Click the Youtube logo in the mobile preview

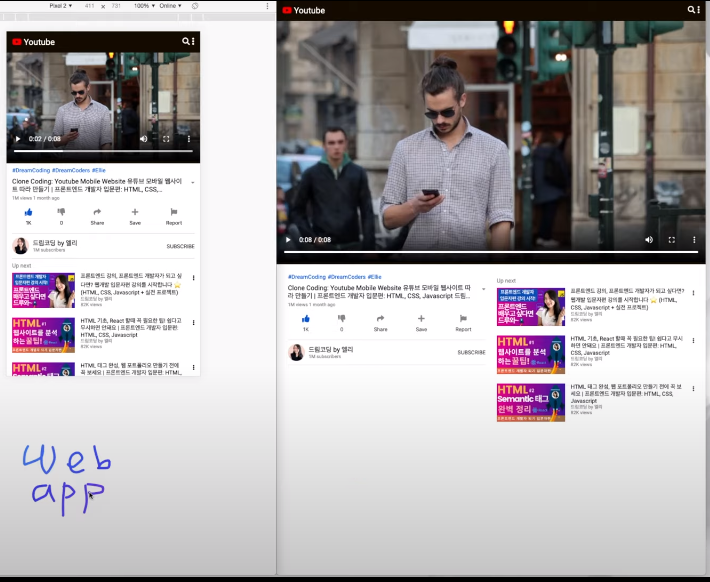[x=34, y=42]
